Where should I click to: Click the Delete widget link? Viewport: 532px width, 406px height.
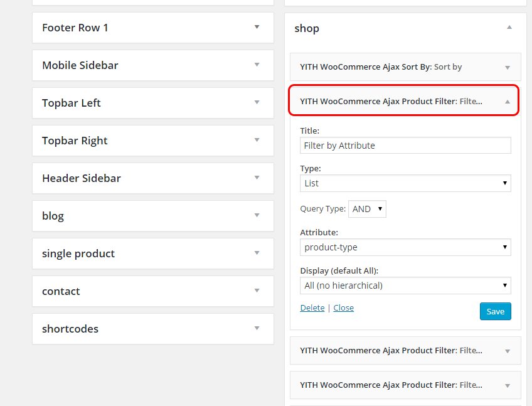[x=312, y=307]
